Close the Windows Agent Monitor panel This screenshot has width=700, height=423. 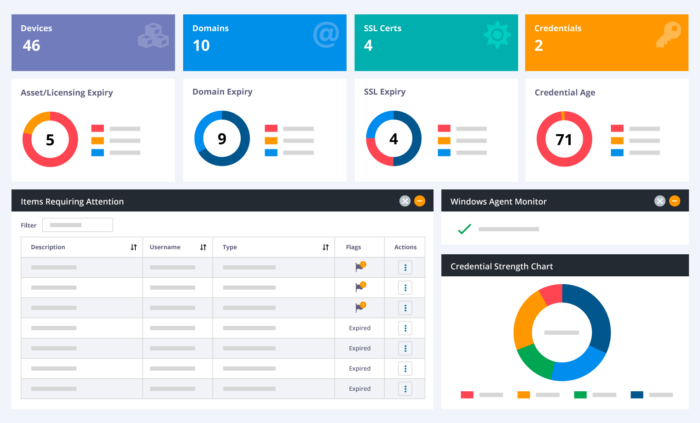660,201
